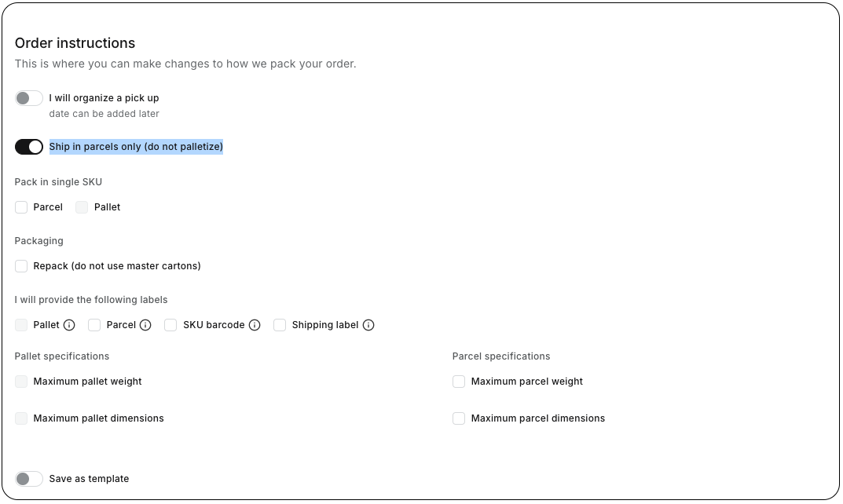Click the info icon next to Pallet label
This screenshot has width=843, height=504.
69,325
